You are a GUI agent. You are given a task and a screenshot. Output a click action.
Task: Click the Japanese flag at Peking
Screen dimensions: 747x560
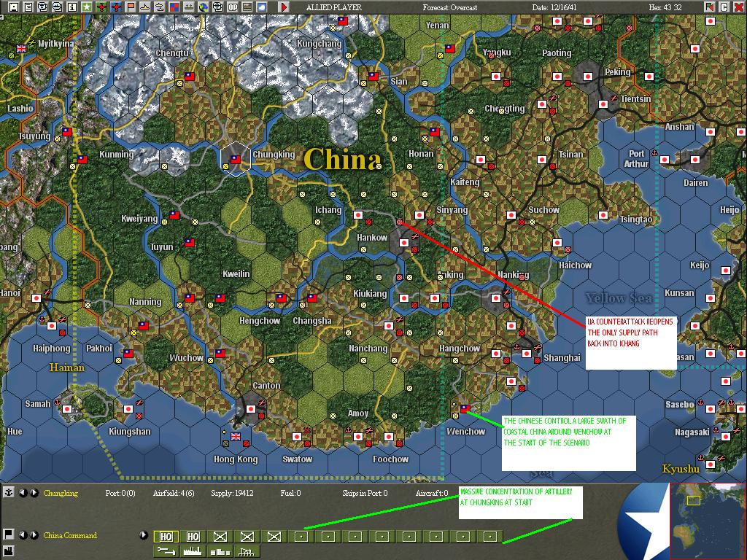587,76
